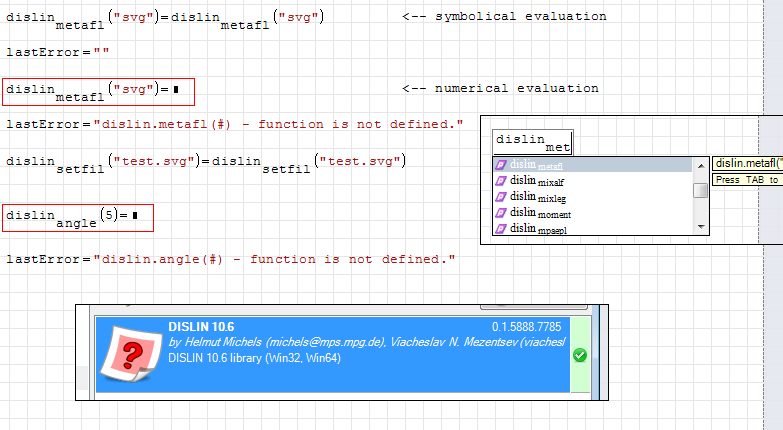Click the 'dislin met' input box
The width and height of the screenshot is (783, 430).
pyautogui.click(x=533, y=141)
